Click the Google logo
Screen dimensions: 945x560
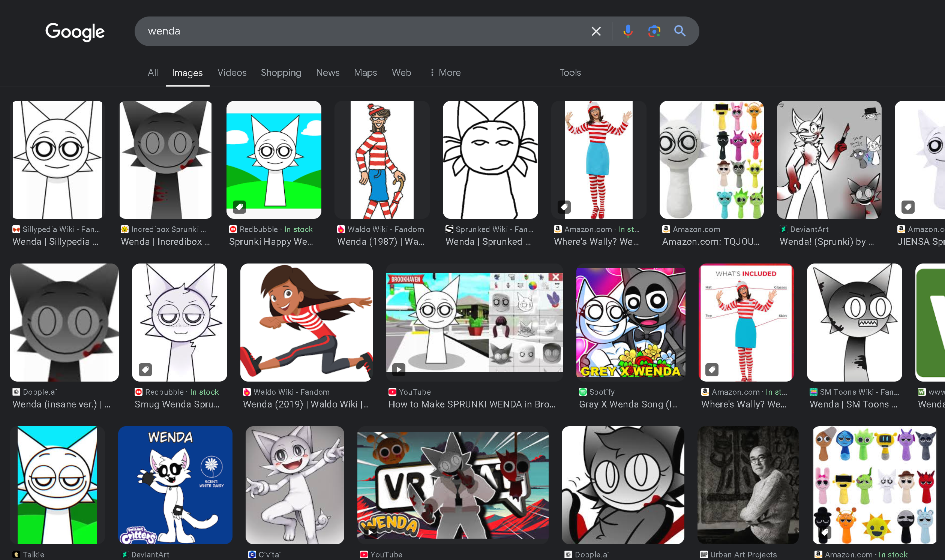point(75,32)
